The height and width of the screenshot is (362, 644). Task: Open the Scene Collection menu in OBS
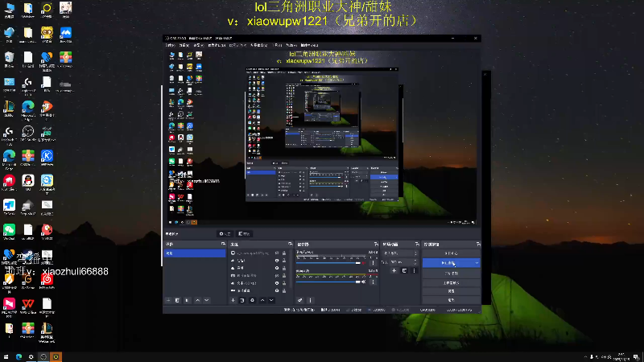pos(259,45)
